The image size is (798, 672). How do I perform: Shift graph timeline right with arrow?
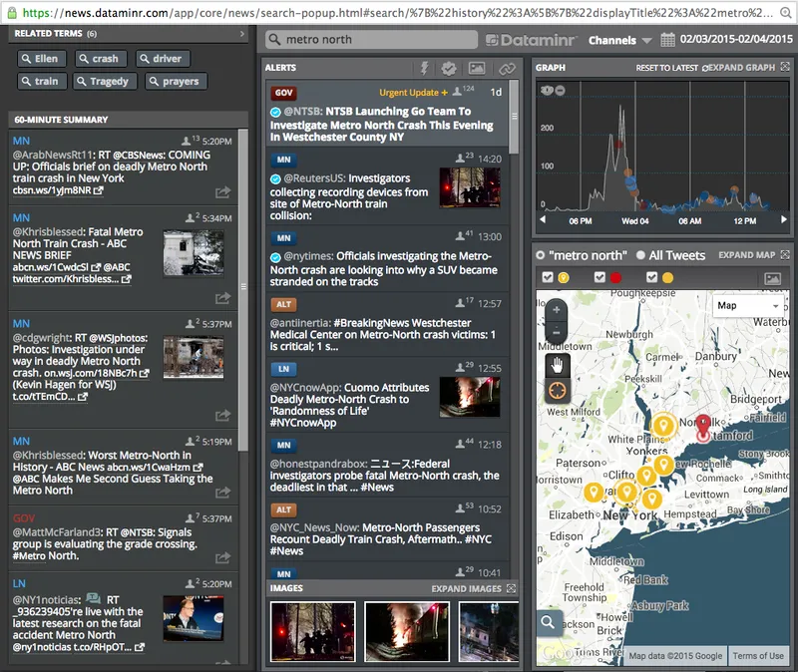point(784,219)
